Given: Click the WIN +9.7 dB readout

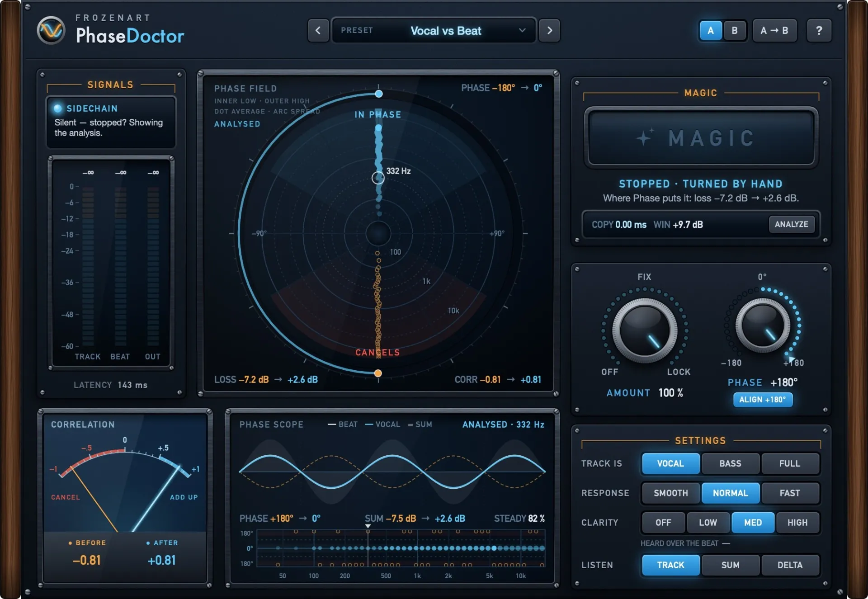Looking at the screenshot, I should (x=678, y=225).
